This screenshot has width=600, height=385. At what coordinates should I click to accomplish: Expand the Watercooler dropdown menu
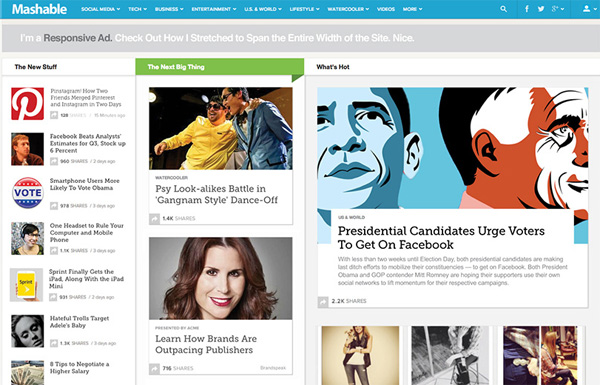coord(348,9)
